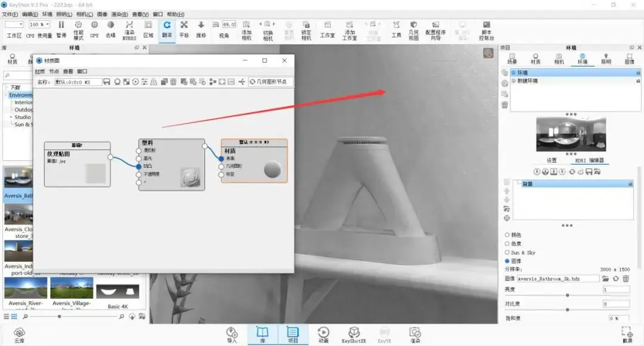This screenshot has width=644, height=346.
Task: Click save icon in material graph toolbar
Action: pos(107,82)
